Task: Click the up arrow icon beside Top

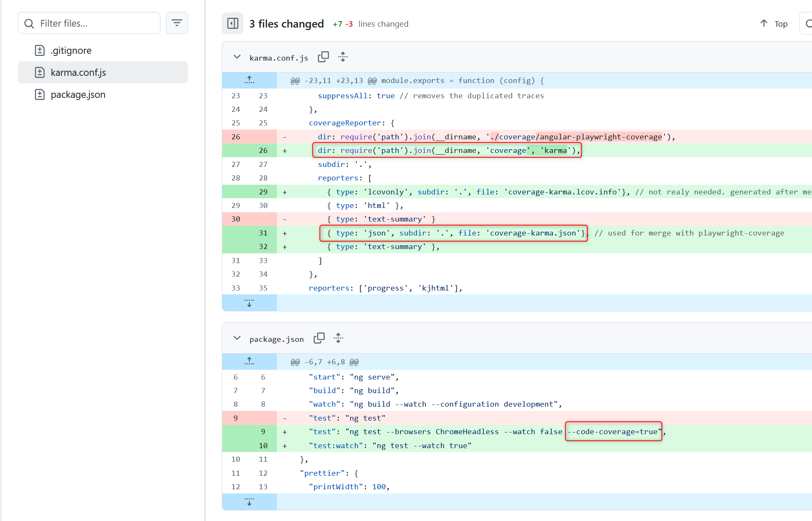Action: 764,23
